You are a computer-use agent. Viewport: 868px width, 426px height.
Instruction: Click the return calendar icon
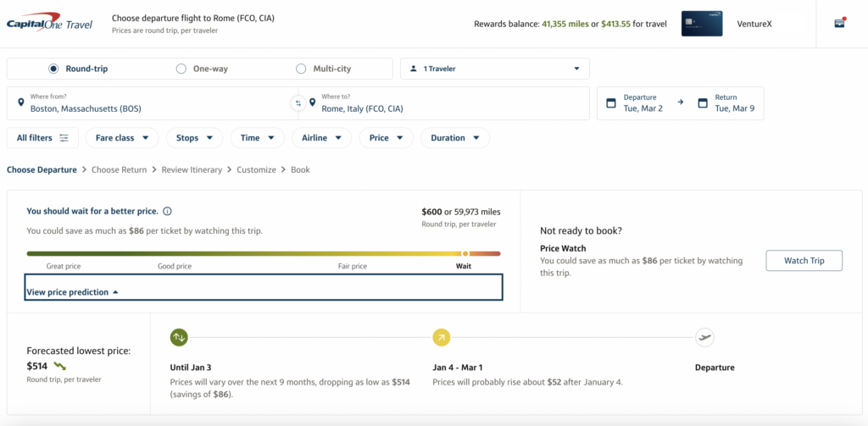pyautogui.click(x=702, y=103)
